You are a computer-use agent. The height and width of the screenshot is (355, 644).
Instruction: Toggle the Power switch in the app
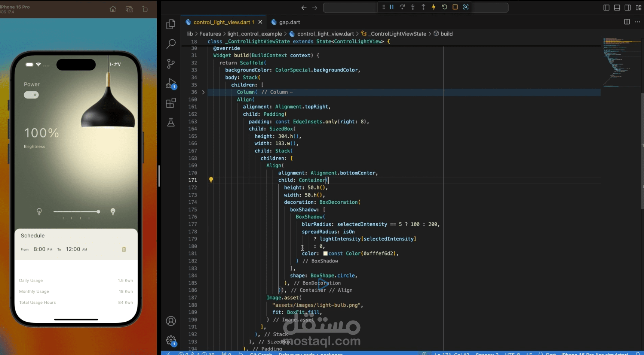pos(31,95)
